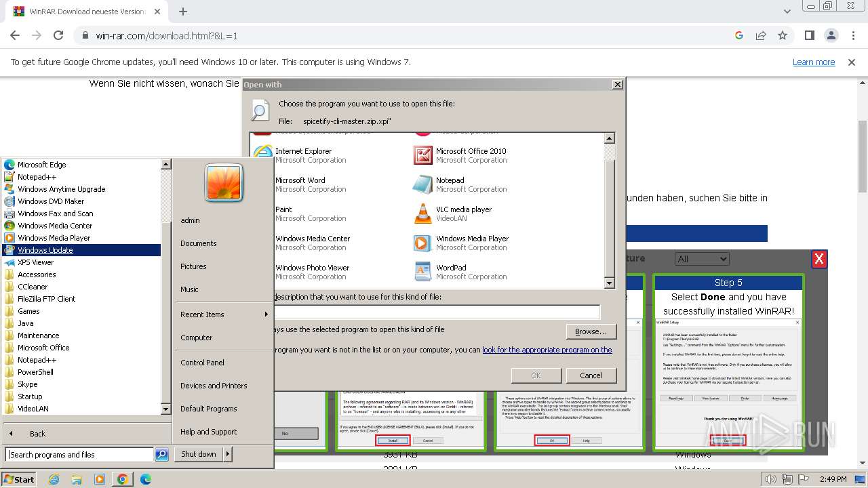868x488 pixels.
Task: Open Windows Anytime Upgrade
Action: [x=61, y=189]
